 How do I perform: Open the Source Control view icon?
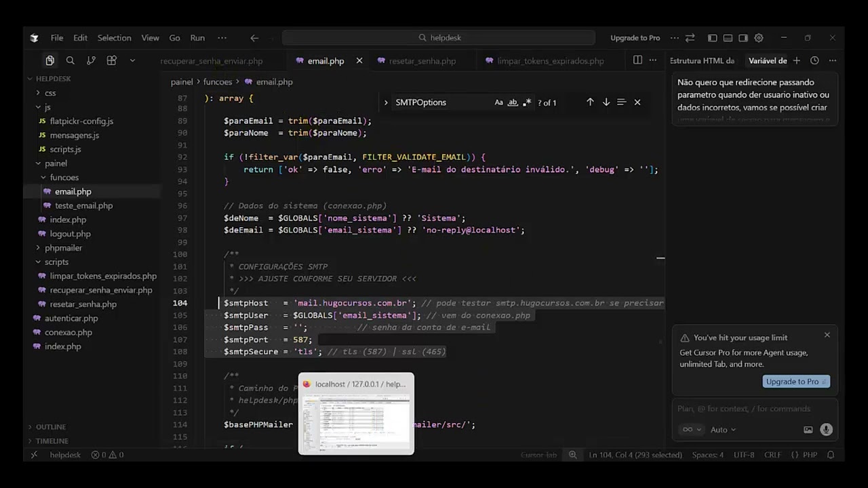pyautogui.click(x=91, y=60)
